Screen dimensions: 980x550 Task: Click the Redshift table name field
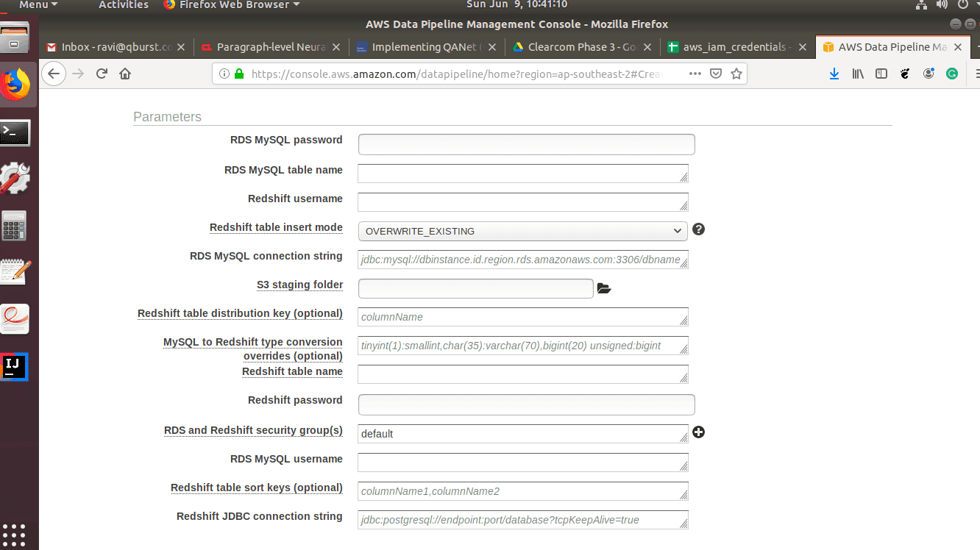tap(523, 374)
